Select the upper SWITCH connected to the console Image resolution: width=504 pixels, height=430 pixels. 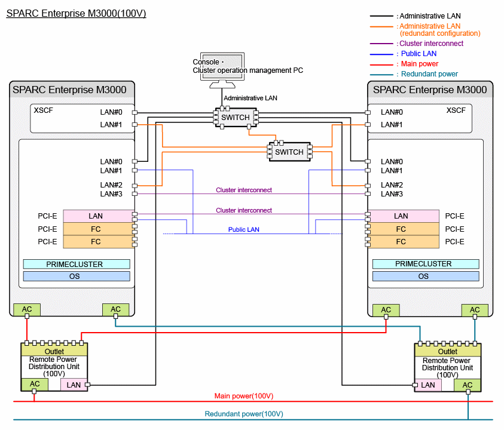click(x=236, y=118)
